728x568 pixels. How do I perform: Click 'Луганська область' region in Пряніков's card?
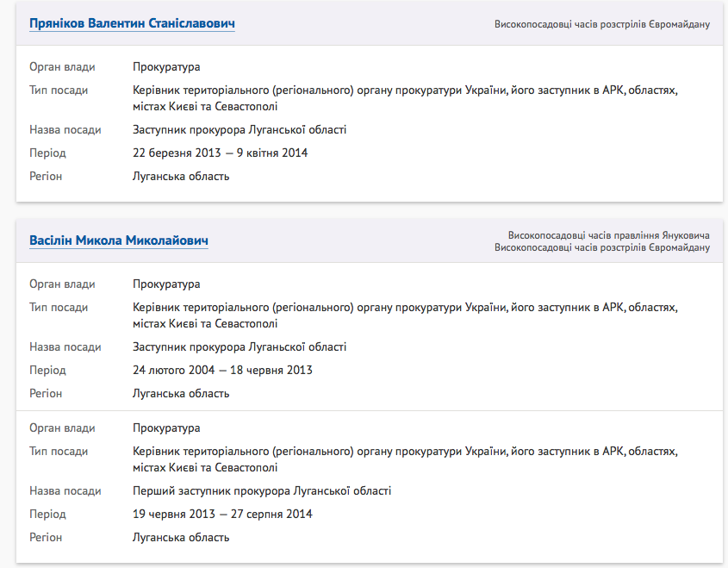pyautogui.click(x=181, y=177)
